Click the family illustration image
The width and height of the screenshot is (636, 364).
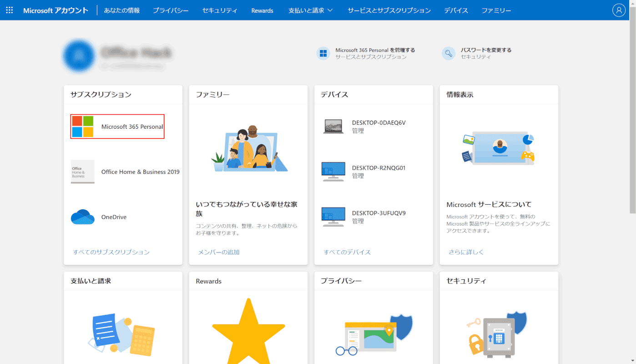click(x=248, y=148)
